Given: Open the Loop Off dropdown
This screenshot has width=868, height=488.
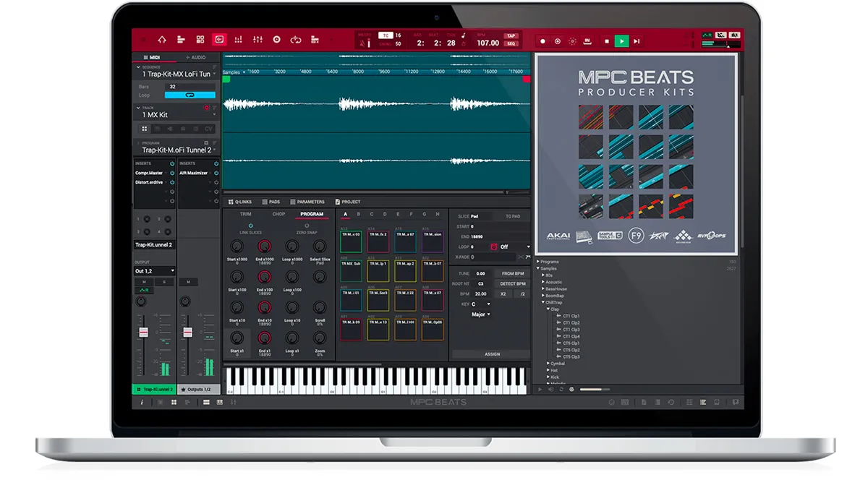Looking at the screenshot, I should (x=514, y=247).
